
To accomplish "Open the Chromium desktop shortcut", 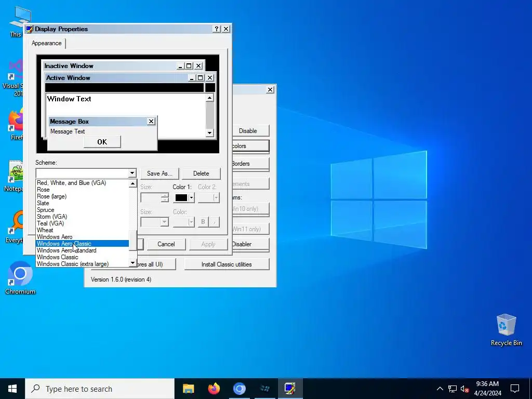I will click(20, 278).
